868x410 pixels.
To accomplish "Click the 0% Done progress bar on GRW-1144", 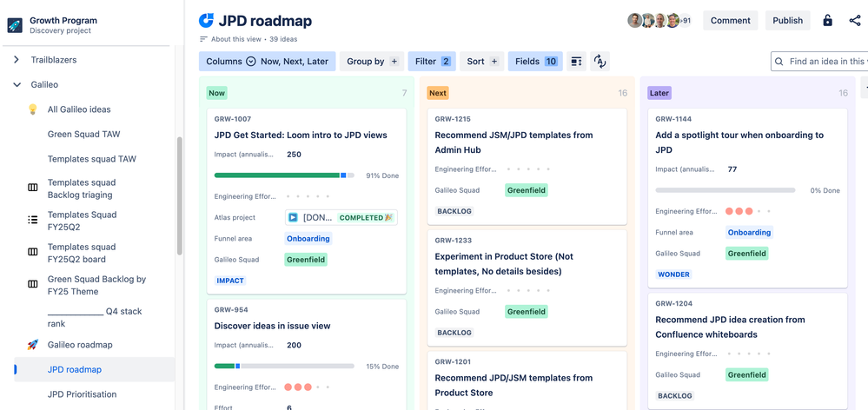I will pos(726,190).
